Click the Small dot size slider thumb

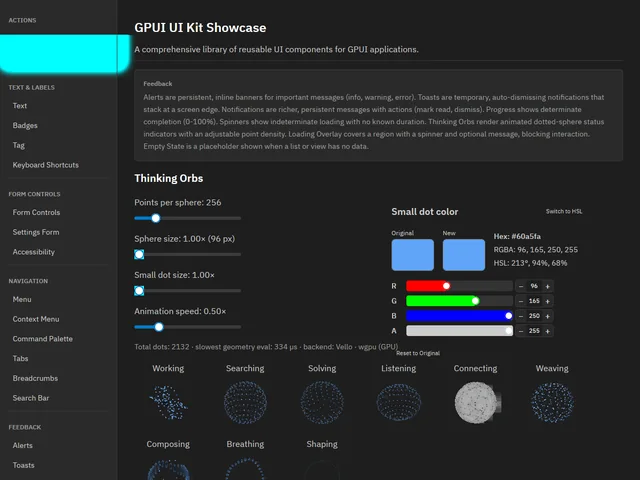click(x=139, y=291)
